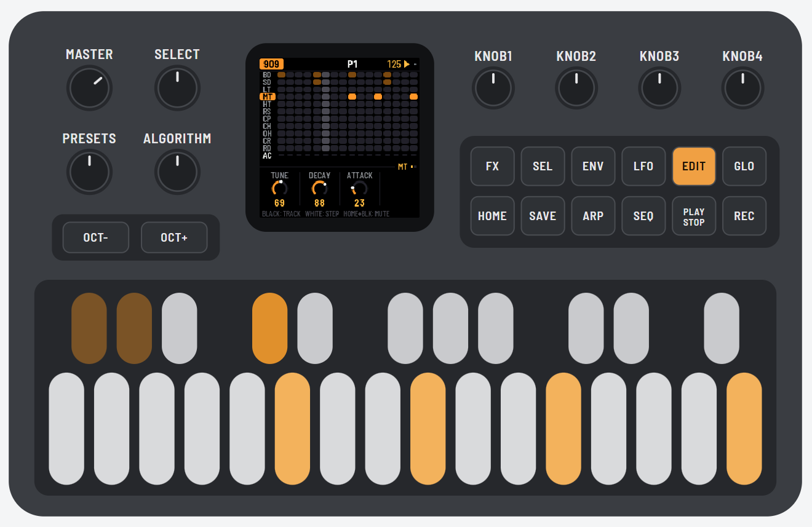Open the FX page

click(492, 166)
